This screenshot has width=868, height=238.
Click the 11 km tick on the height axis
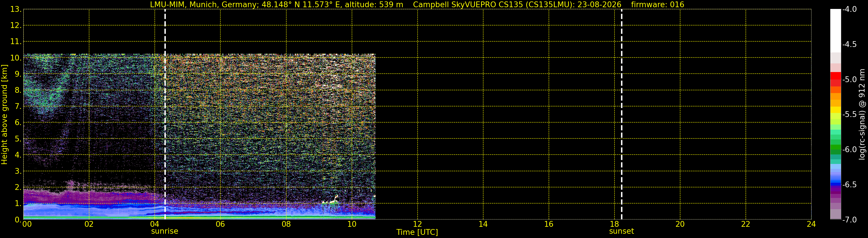pyautogui.click(x=16, y=42)
